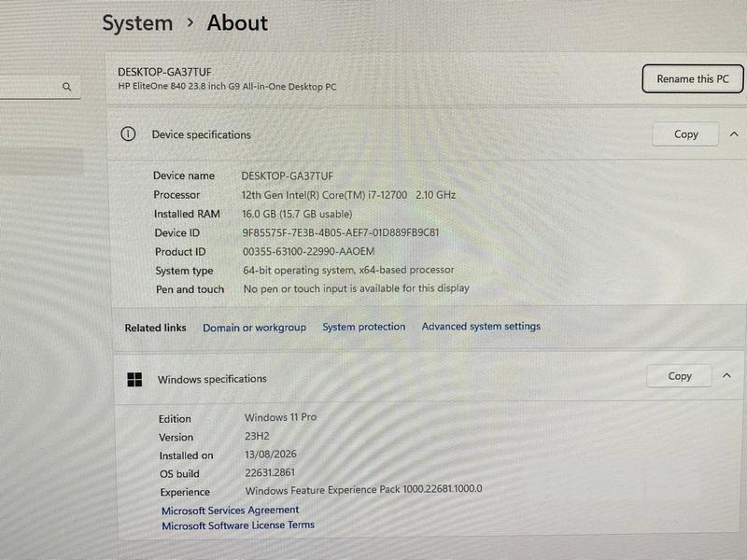
Task: Click DESKTOP-GA37TUF title above HP model
Action: (164, 72)
